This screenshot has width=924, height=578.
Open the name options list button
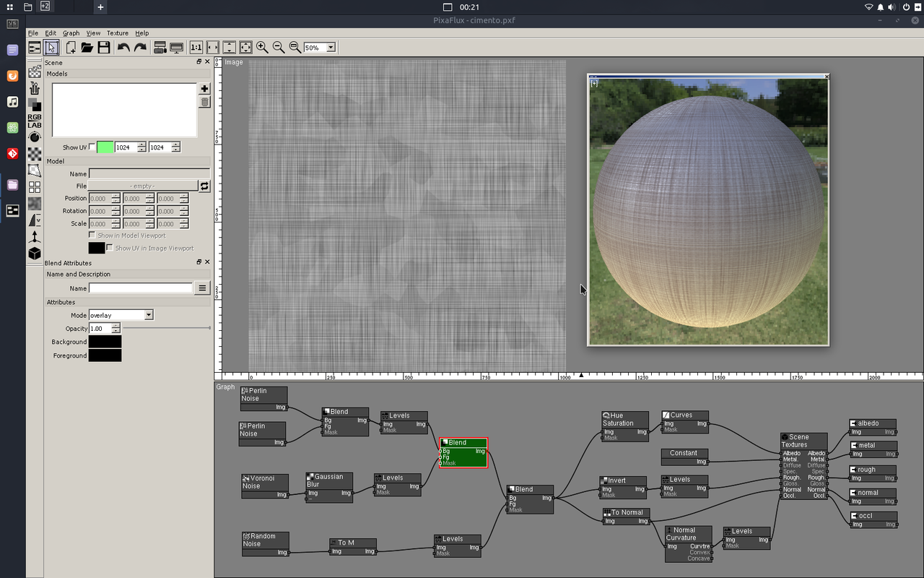(203, 288)
